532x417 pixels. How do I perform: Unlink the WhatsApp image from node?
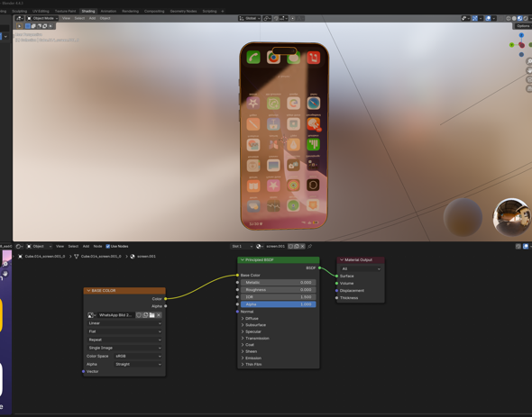click(159, 315)
